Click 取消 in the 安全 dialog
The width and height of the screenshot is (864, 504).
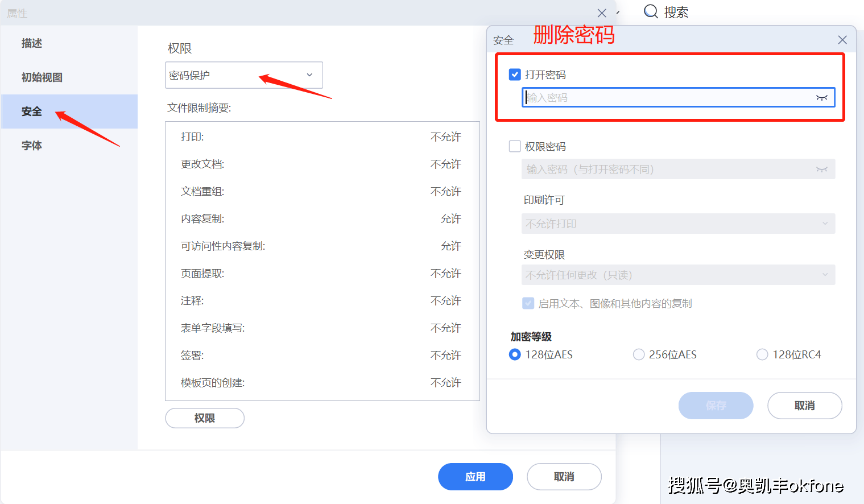tap(805, 406)
